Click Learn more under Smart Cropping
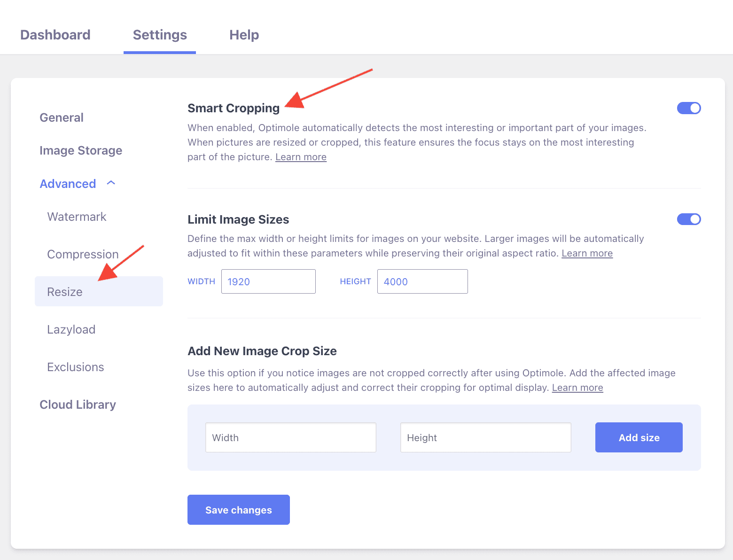Image resolution: width=733 pixels, height=560 pixels. (301, 157)
